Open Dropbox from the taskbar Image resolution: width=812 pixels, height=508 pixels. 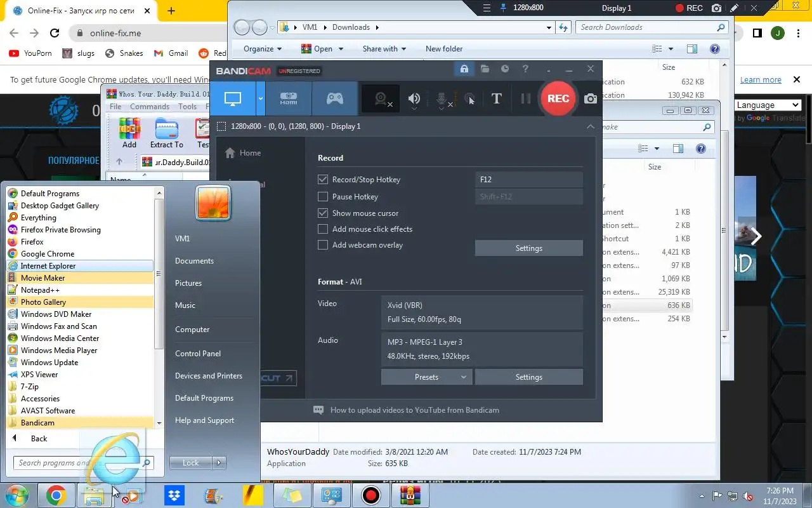[174, 495]
